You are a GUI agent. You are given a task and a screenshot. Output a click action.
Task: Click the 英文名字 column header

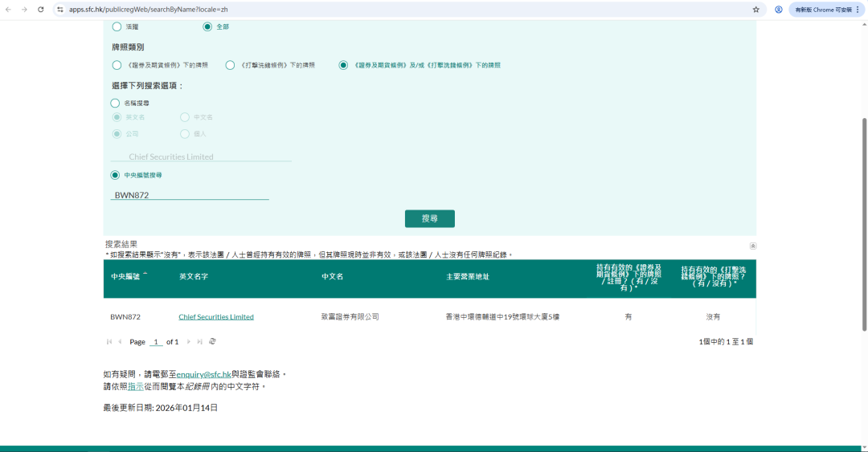[x=194, y=277]
